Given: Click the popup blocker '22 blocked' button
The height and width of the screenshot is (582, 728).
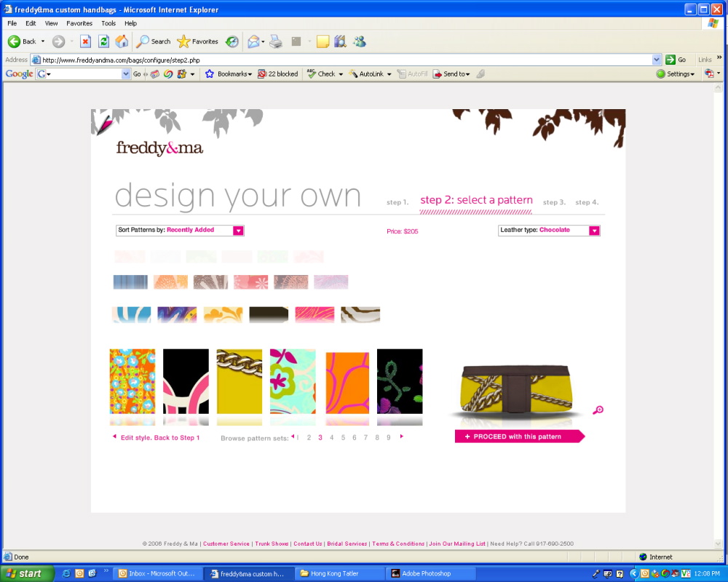Looking at the screenshot, I should (x=277, y=73).
